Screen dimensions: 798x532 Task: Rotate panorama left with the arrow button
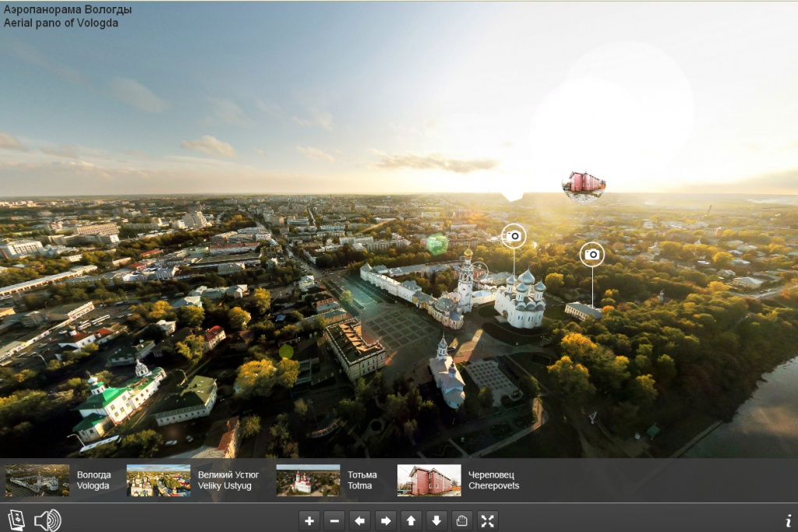[x=360, y=521]
